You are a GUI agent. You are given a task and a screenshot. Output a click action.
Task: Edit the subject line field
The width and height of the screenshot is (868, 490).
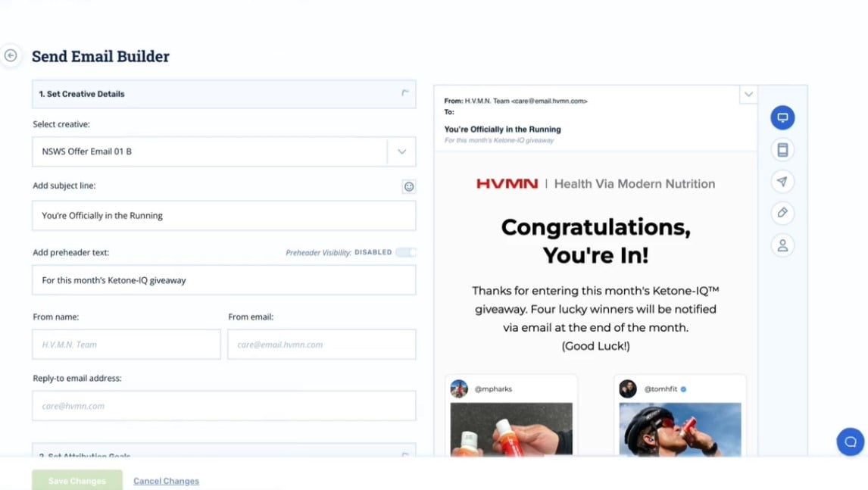pyautogui.click(x=223, y=215)
